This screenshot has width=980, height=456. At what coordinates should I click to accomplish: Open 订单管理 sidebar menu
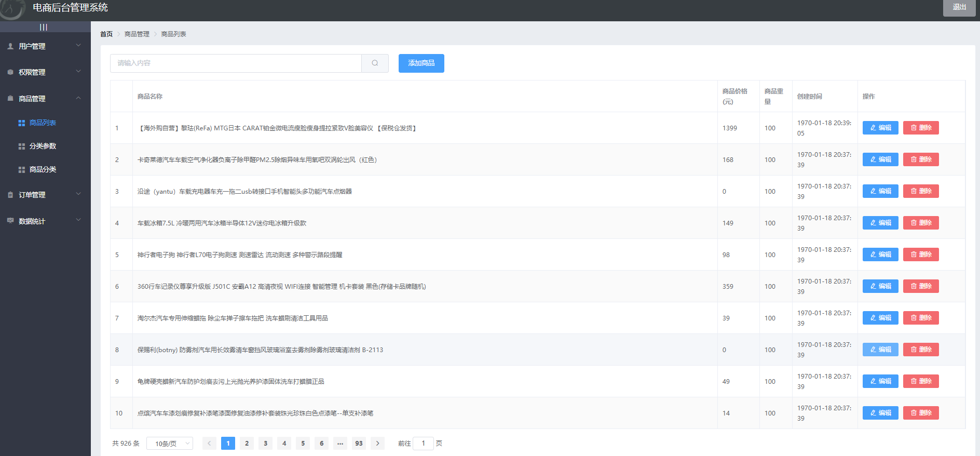[45, 195]
